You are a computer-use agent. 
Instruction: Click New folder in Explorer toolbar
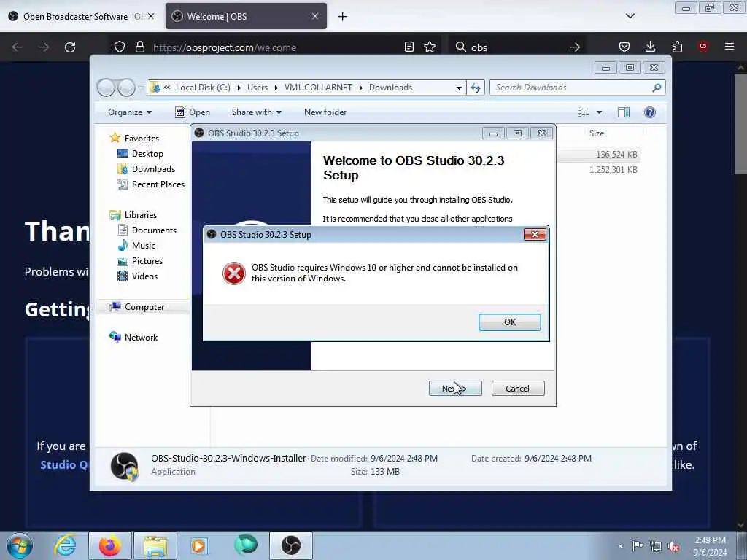point(325,112)
